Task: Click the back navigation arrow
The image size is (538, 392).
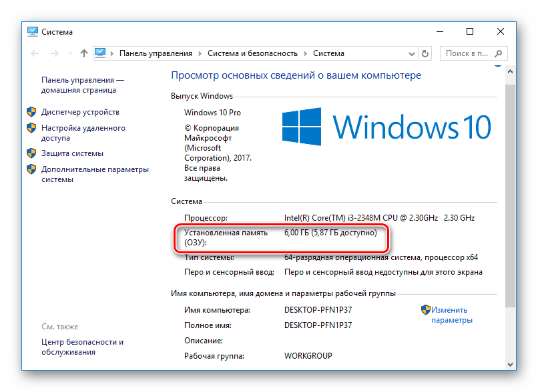Action: (x=35, y=53)
